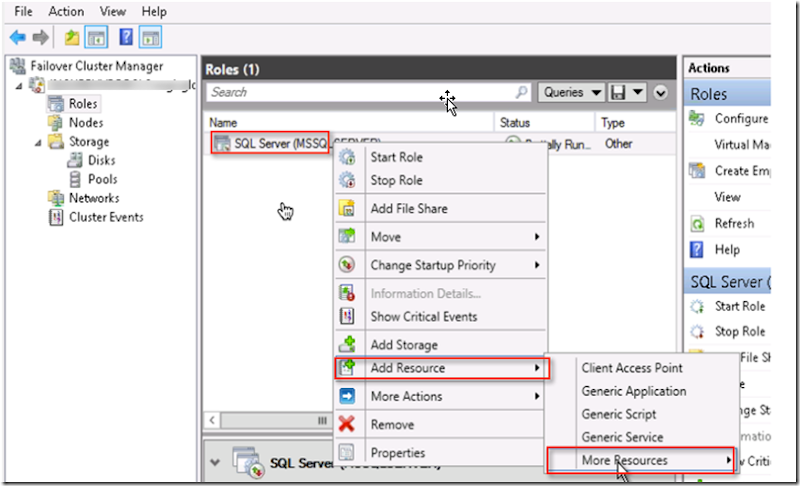
Task: Click the Start Role gear icon in menu
Action: [347, 157]
